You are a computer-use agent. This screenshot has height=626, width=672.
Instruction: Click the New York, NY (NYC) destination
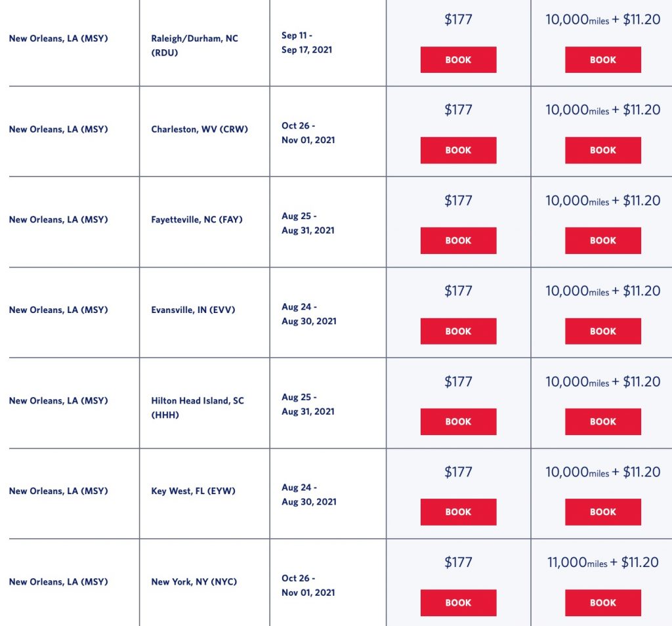tap(194, 581)
